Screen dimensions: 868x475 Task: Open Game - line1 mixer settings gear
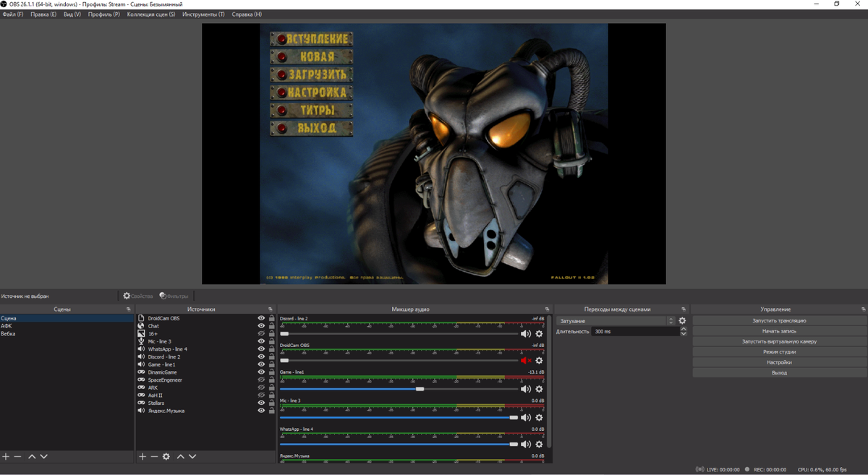pyautogui.click(x=539, y=389)
